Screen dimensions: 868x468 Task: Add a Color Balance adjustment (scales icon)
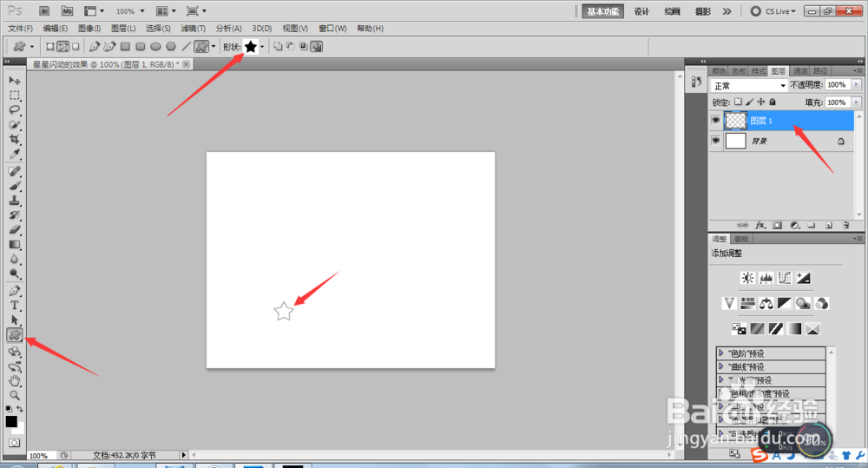766,304
